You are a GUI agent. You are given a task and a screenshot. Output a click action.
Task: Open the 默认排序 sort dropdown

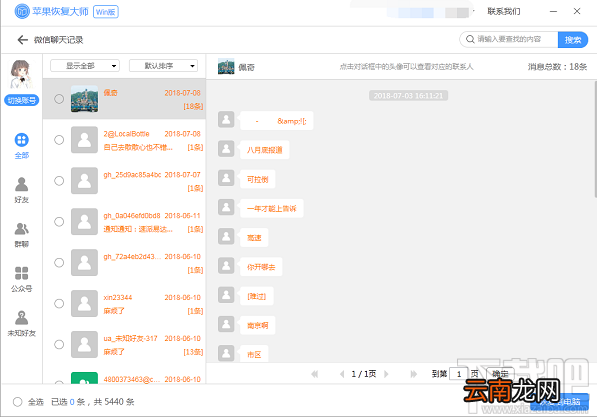163,66
